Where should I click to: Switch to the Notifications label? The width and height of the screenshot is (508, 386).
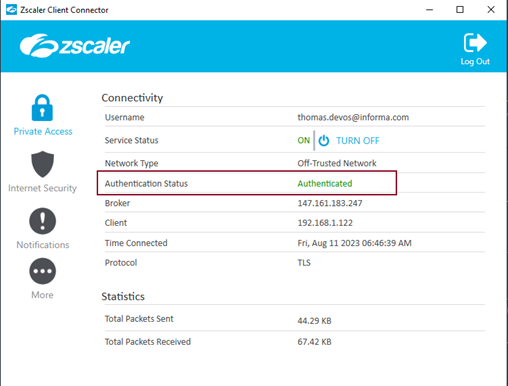pyautogui.click(x=43, y=245)
